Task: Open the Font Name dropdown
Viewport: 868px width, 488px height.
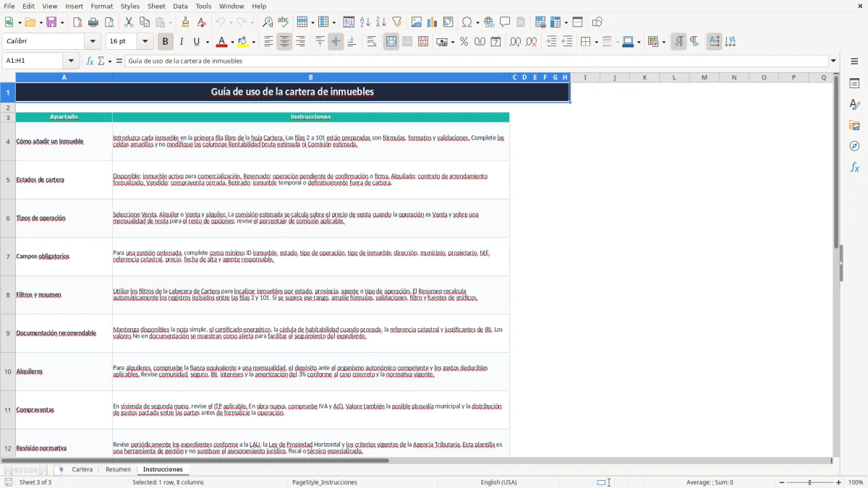Action: [93, 42]
